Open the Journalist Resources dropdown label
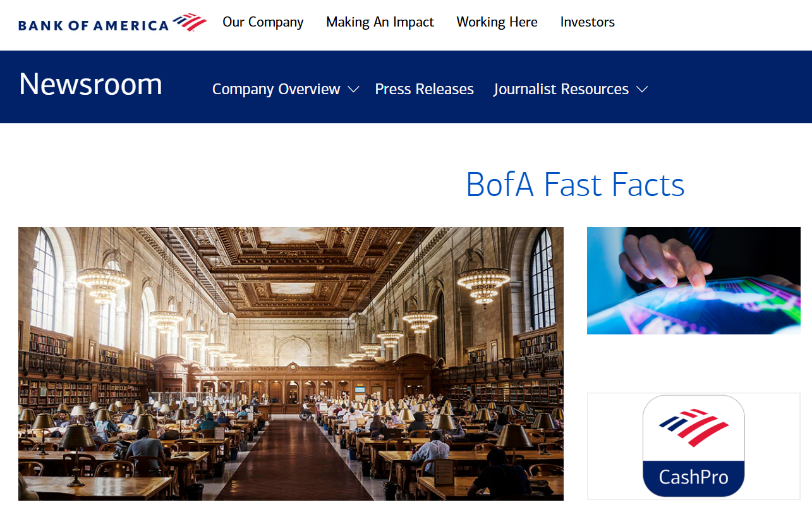The width and height of the screenshot is (812, 507). click(561, 89)
